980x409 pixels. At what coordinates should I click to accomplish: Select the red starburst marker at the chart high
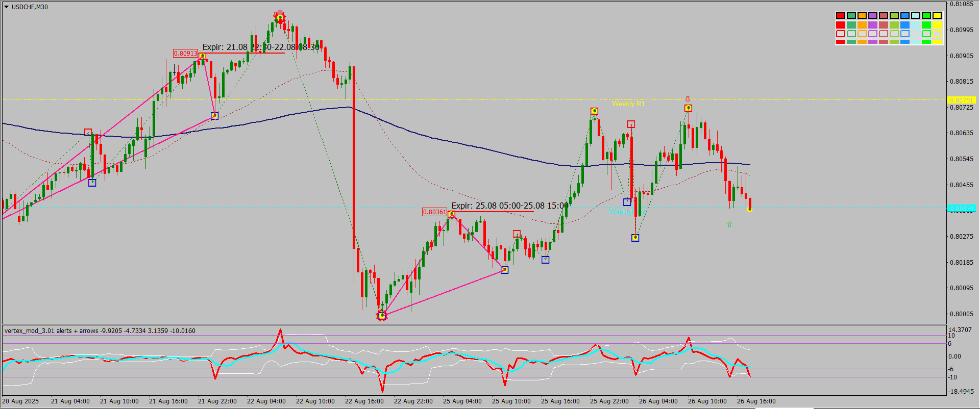280,18
